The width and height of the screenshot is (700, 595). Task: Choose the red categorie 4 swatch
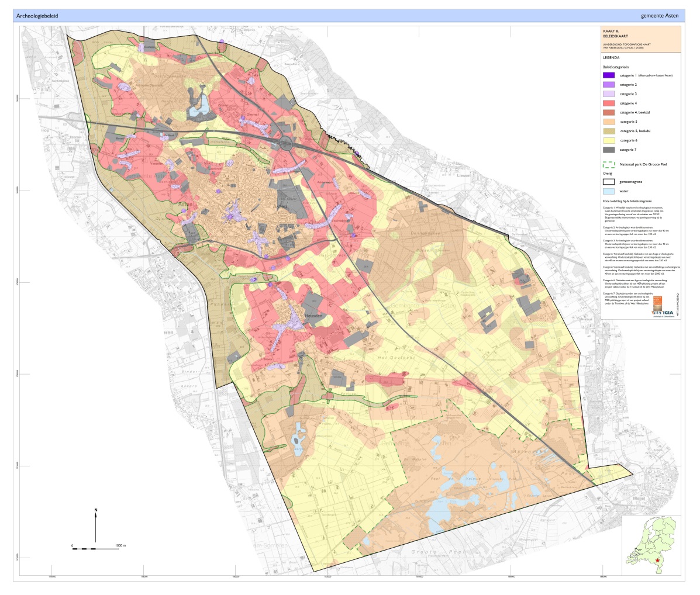[x=609, y=103]
